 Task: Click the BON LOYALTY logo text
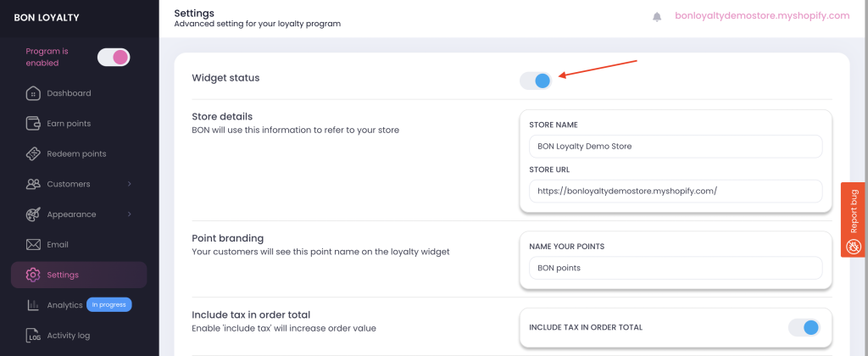point(47,18)
